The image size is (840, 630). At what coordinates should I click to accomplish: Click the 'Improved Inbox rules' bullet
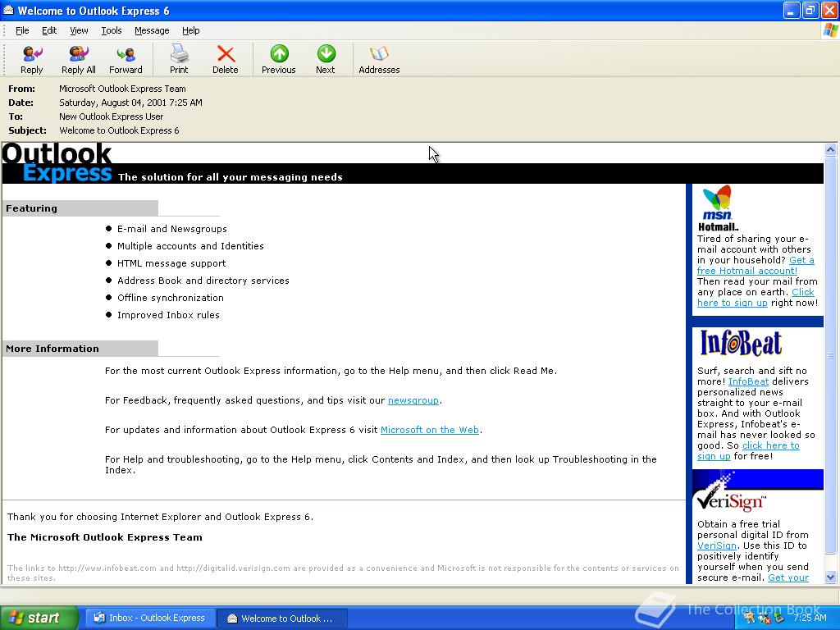168,315
